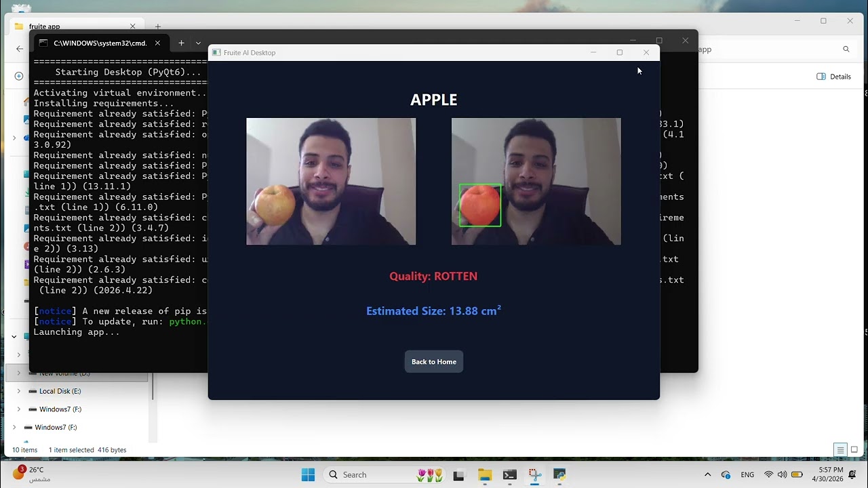Expand the Local Disk (E:) node

coord(18,391)
